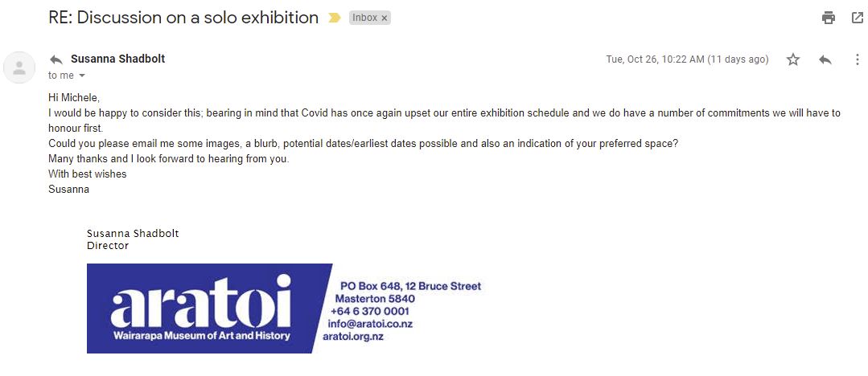Star the message from Susanna Shadbolt

793,59
